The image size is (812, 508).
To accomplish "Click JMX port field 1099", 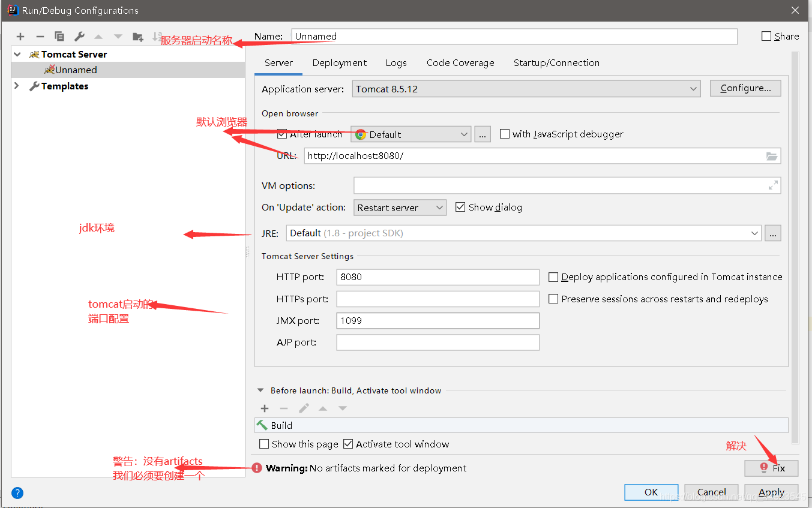I will coord(438,320).
